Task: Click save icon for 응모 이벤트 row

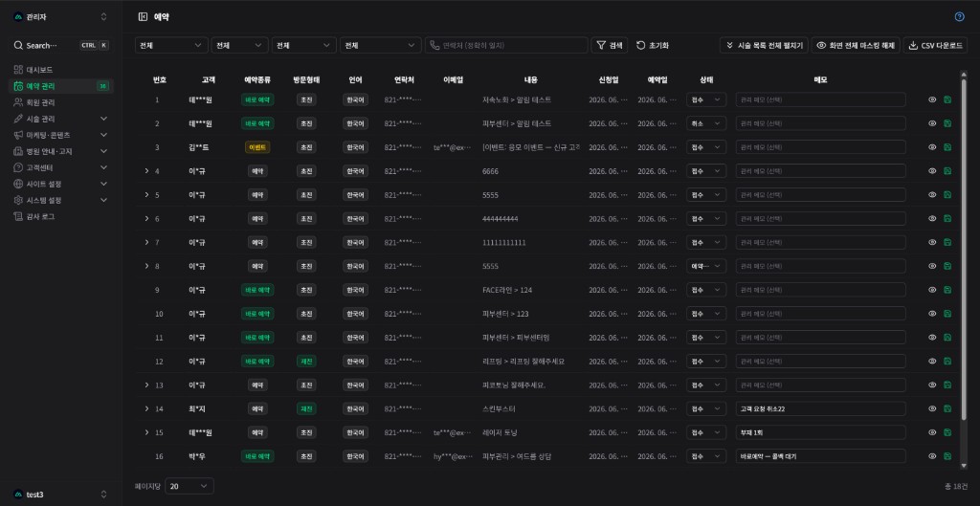Action: [x=947, y=147]
